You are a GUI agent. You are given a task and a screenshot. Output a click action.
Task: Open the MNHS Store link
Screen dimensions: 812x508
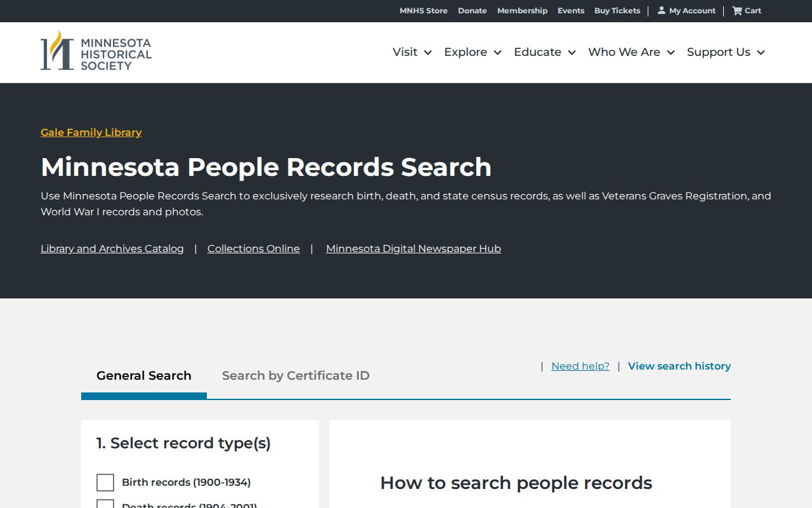[424, 11]
